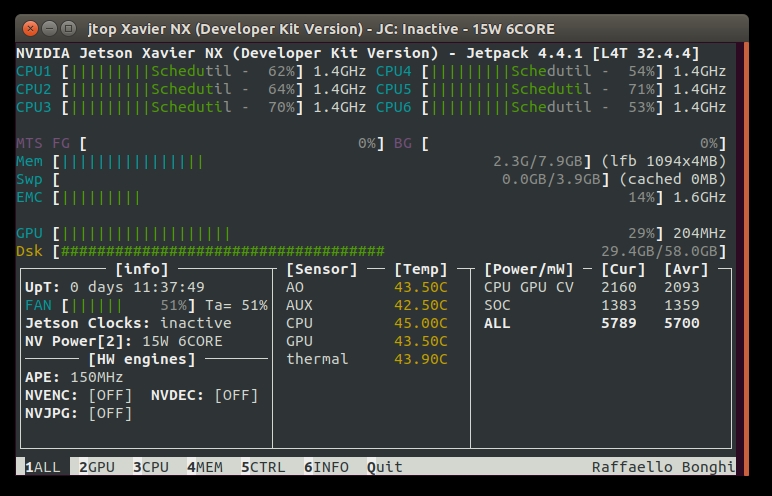
Task: Click the '2.3G/7.9GB' memory value
Action: [538, 162]
